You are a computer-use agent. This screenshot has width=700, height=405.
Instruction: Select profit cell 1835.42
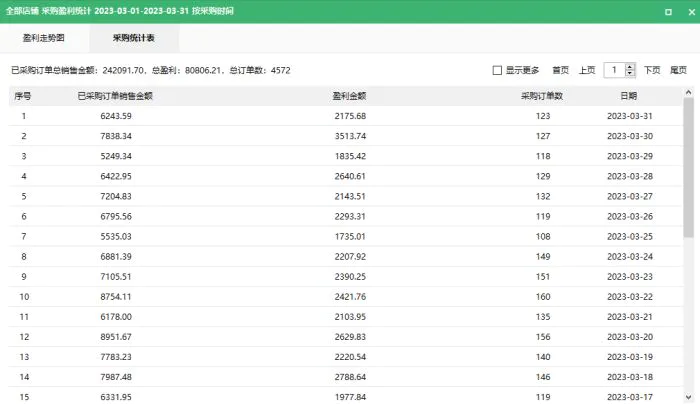tap(350, 156)
